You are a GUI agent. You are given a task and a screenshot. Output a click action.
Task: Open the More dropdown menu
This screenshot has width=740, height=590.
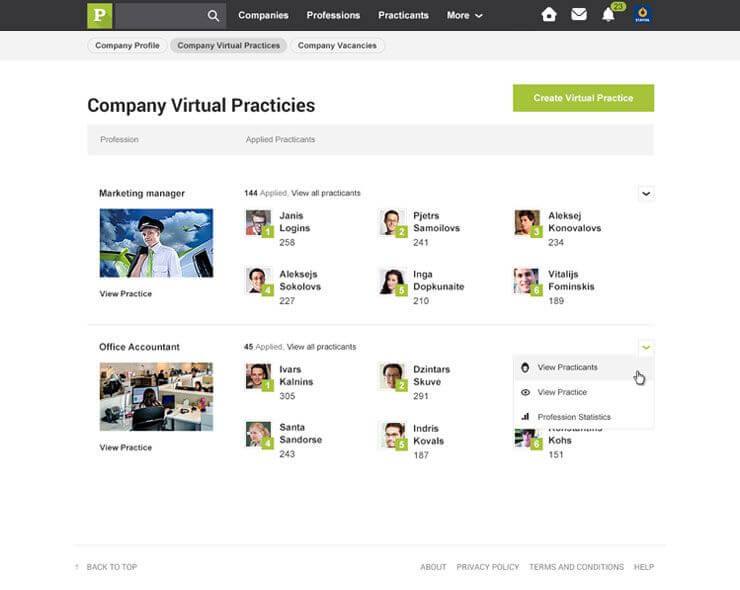[x=464, y=16]
